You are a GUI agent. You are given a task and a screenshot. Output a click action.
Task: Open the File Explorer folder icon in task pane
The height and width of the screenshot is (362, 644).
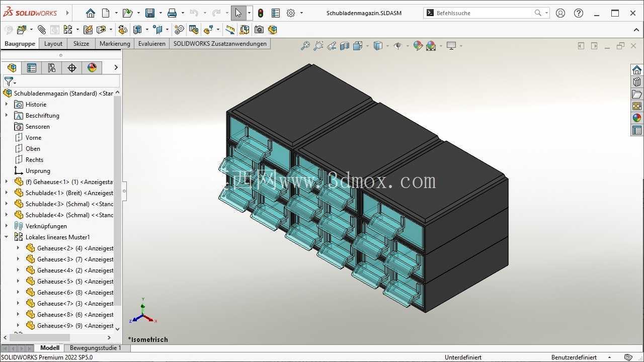pyautogui.click(x=637, y=94)
